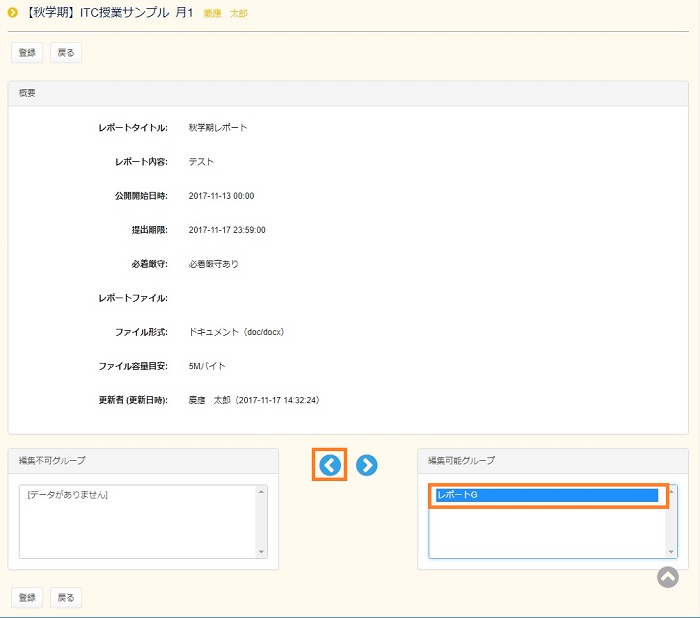
Task: Click the right arrow move-group icon
Action: tap(367, 465)
